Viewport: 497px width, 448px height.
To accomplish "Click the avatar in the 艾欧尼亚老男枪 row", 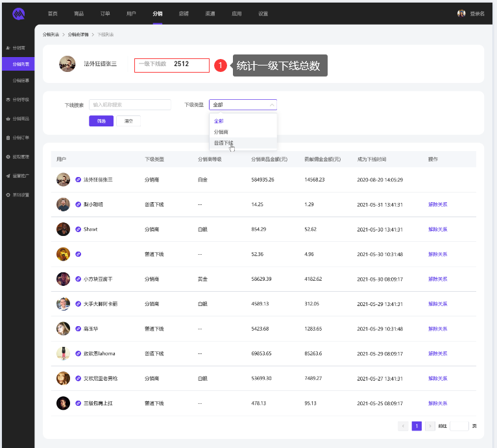I will pyautogui.click(x=63, y=378).
